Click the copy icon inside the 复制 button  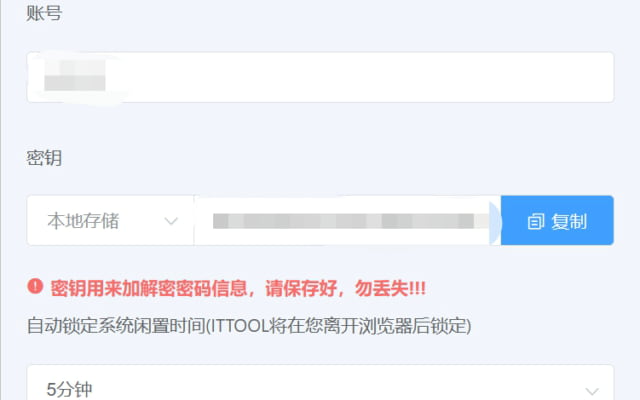click(x=536, y=222)
